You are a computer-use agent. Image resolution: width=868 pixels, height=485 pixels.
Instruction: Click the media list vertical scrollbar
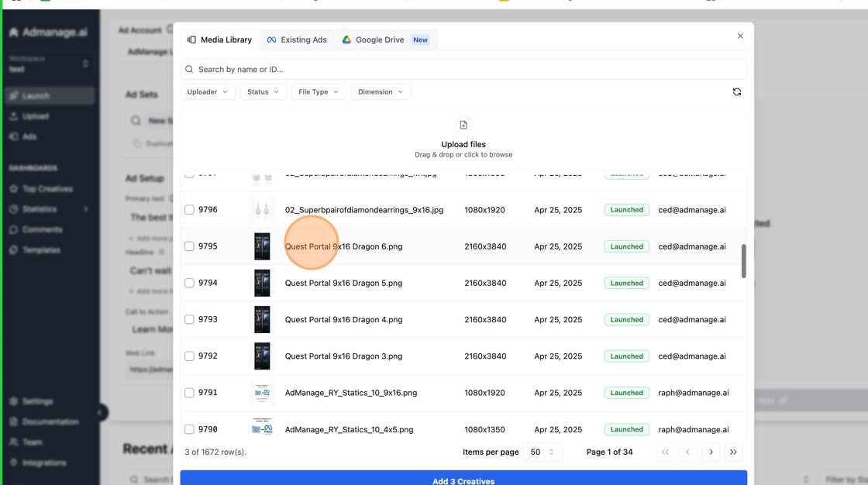tap(743, 261)
